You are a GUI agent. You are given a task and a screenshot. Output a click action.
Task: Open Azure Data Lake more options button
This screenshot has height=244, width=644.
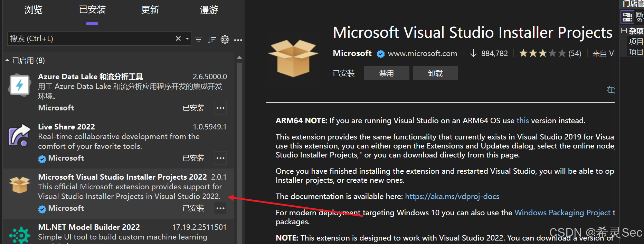[220, 108]
